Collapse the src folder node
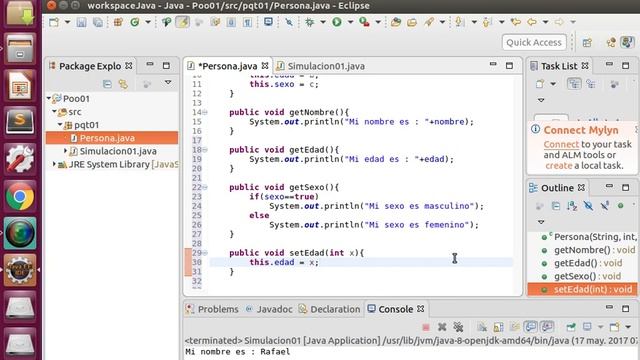The width and height of the screenshot is (640, 360). point(54,111)
